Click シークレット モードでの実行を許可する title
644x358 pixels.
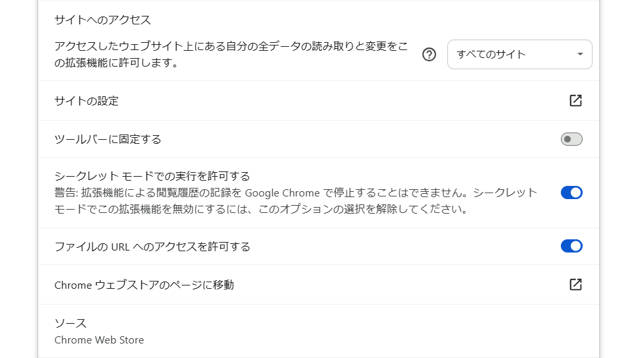pos(152,176)
